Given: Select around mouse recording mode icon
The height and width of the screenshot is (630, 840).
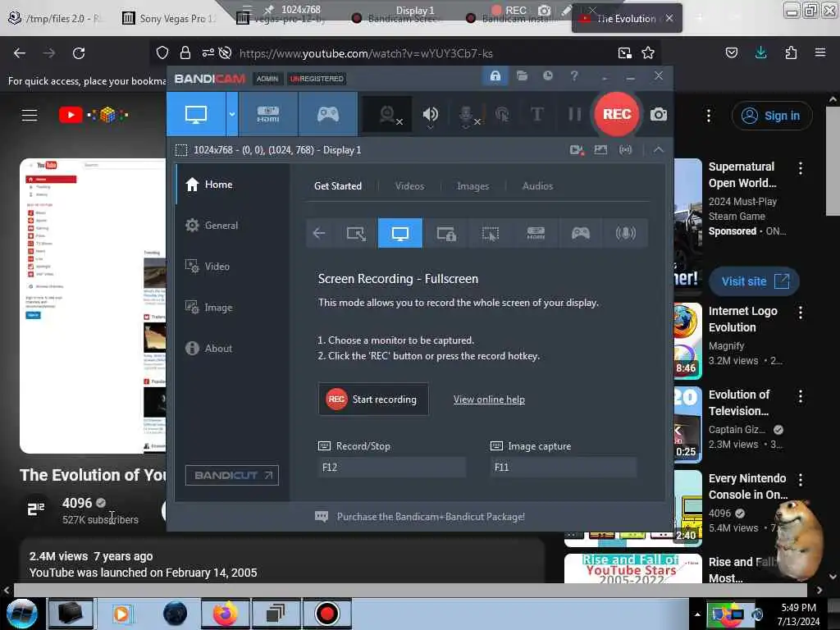Looking at the screenshot, I should click(x=491, y=233).
